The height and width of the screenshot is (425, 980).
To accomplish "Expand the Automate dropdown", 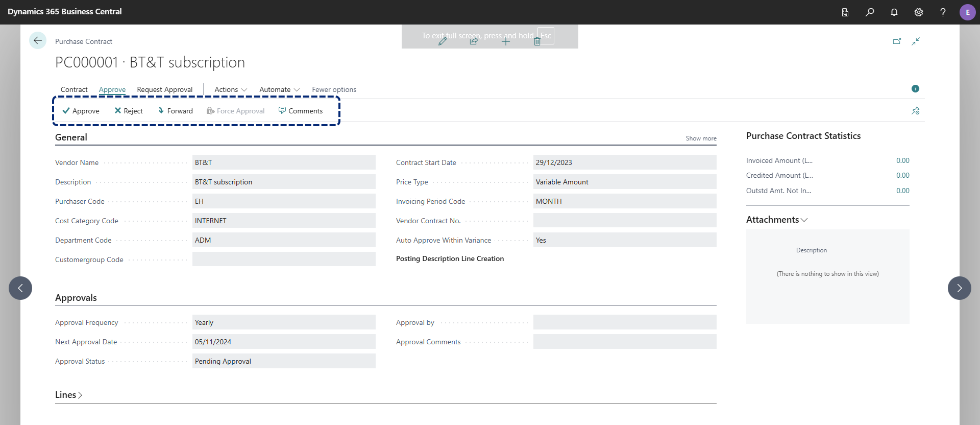I will coord(279,89).
